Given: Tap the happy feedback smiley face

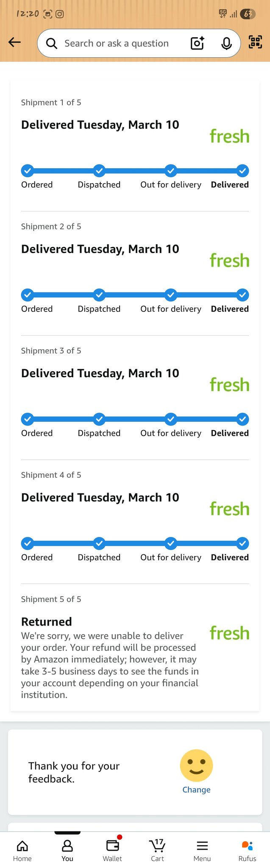Looking at the screenshot, I should pyautogui.click(x=196, y=765).
